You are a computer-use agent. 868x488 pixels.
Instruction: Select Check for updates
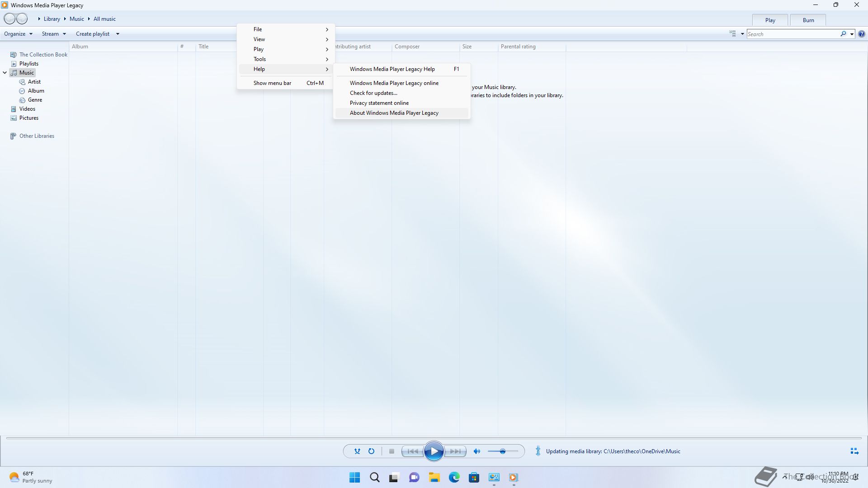pyautogui.click(x=402, y=93)
